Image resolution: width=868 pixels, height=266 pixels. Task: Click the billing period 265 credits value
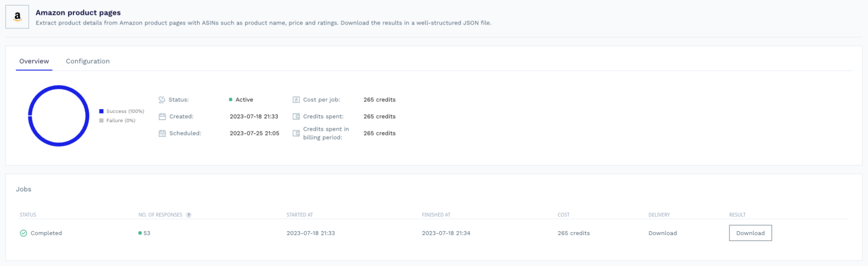pyautogui.click(x=380, y=133)
